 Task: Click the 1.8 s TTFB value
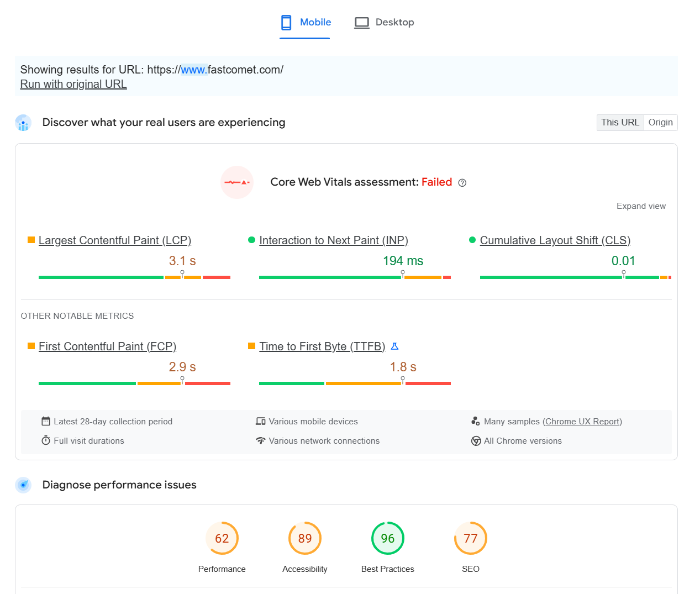pos(403,367)
